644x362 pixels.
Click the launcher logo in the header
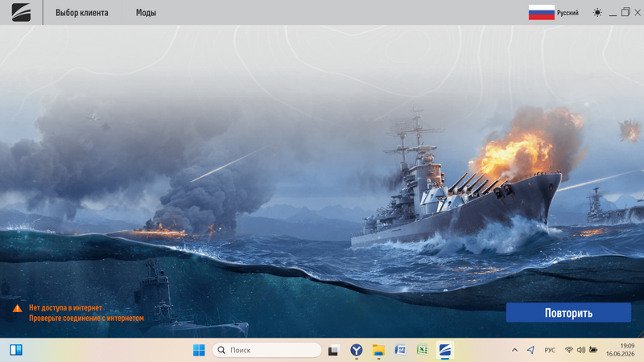21,12
